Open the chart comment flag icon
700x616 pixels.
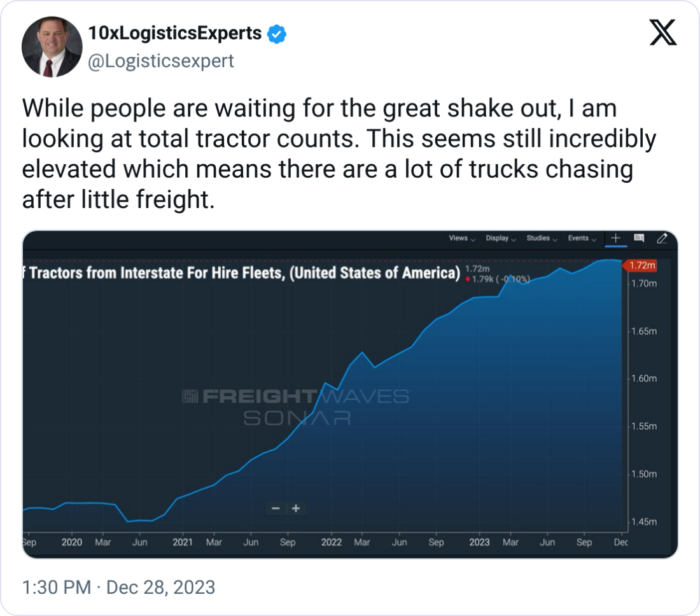[639, 238]
